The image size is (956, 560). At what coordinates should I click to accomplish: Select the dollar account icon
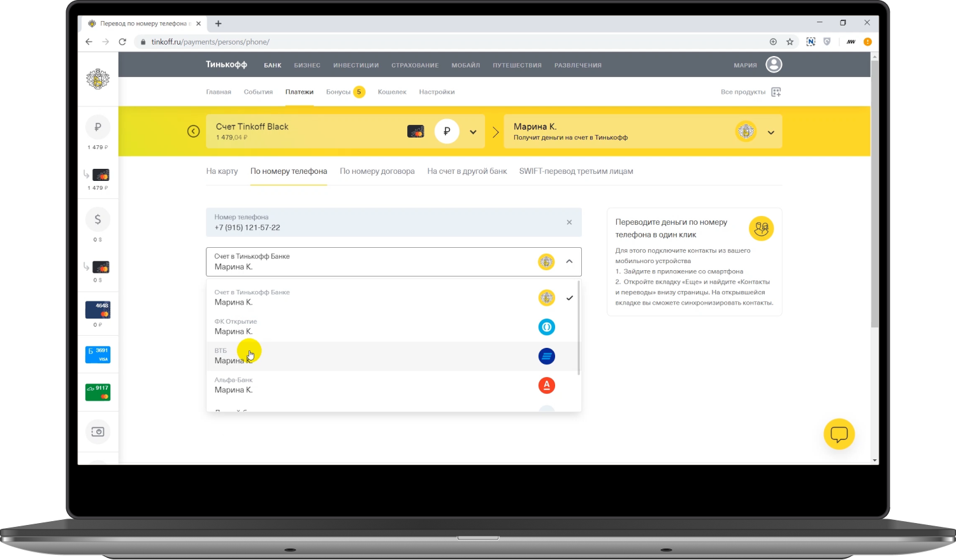98,219
